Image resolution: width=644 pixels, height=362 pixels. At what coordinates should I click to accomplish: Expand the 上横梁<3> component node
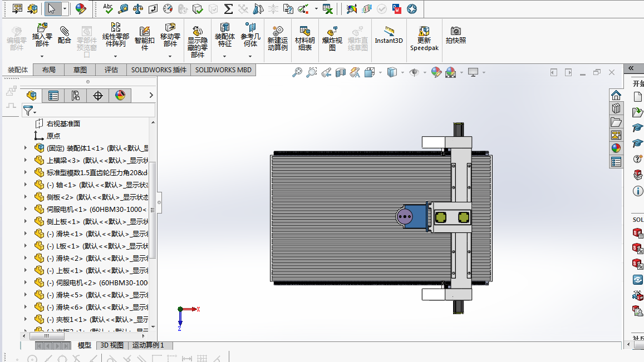point(25,161)
